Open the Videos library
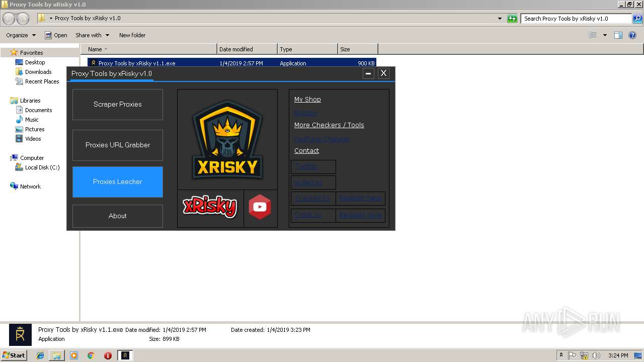 pos(33,139)
